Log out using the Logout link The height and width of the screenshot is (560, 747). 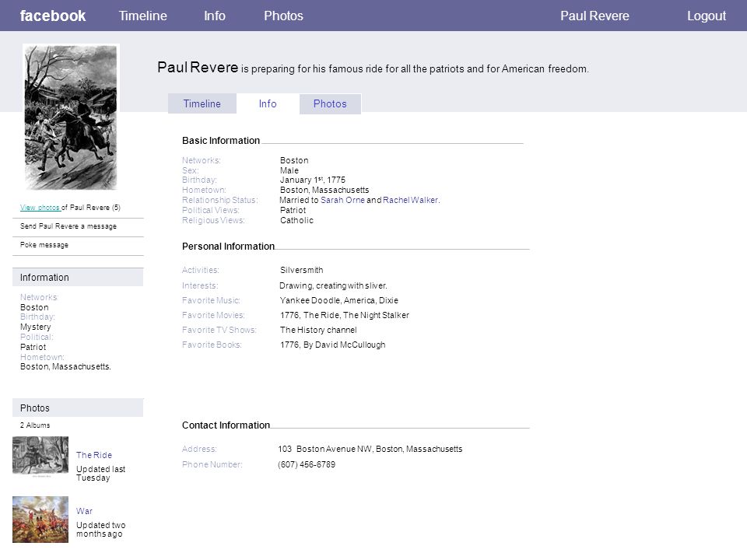[x=707, y=16]
